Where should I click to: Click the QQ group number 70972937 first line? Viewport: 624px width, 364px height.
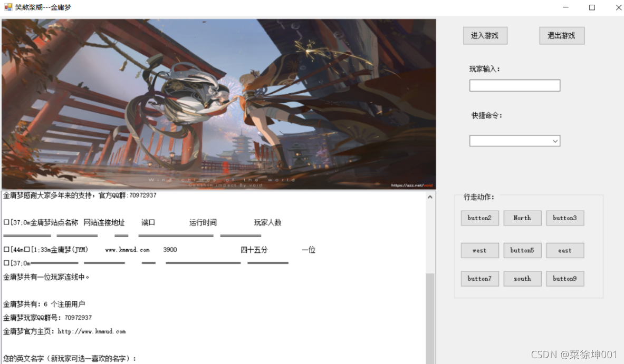143,195
